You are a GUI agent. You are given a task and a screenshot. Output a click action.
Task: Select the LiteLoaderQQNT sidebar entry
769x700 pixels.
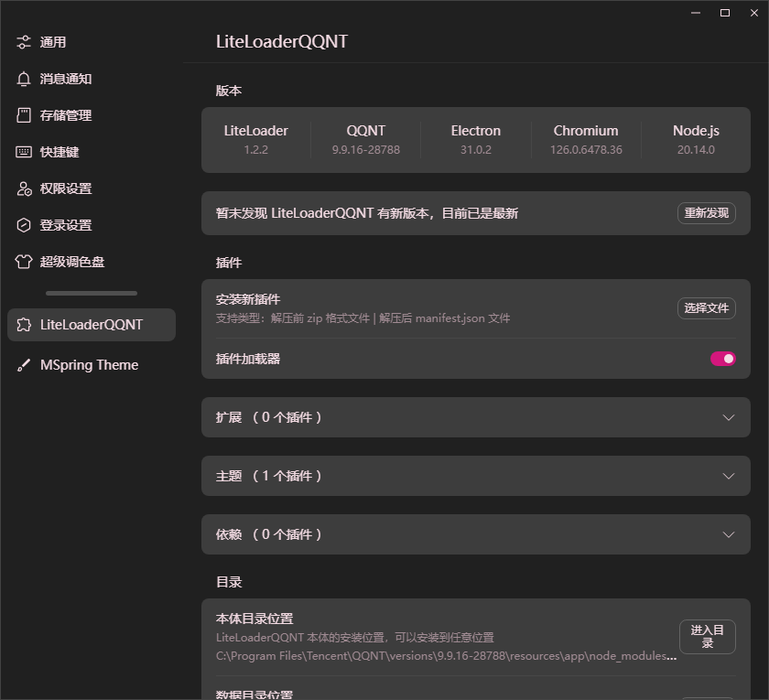[x=92, y=325]
